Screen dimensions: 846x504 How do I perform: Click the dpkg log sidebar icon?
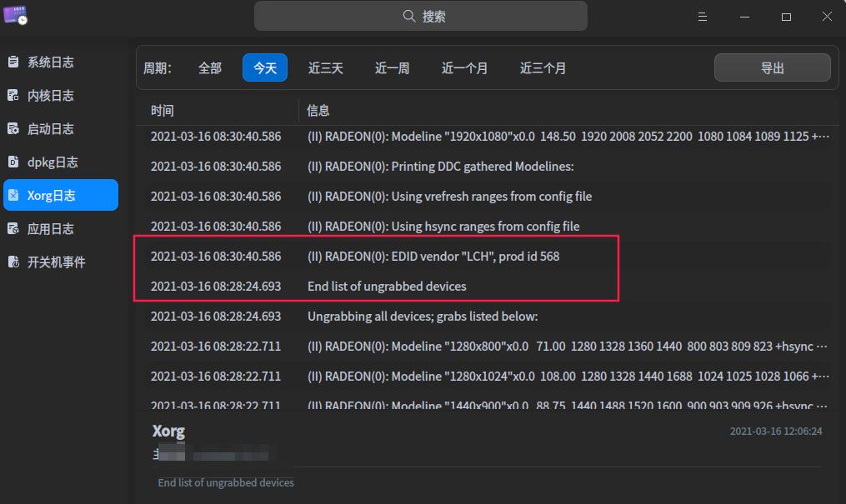[13, 162]
